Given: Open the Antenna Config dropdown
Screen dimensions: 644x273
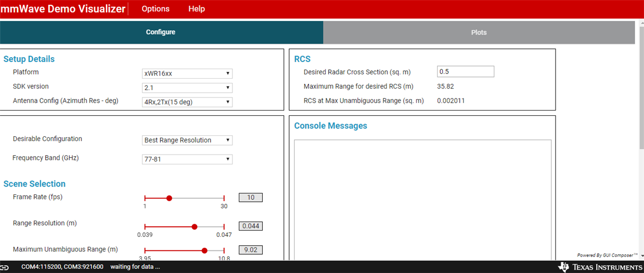Looking at the screenshot, I should (x=187, y=102).
